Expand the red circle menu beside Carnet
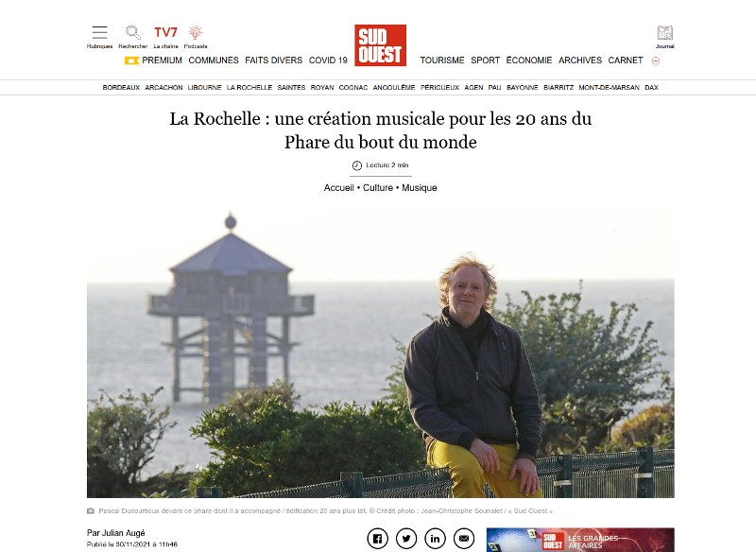The height and width of the screenshot is (552, 756). (656, 60)
